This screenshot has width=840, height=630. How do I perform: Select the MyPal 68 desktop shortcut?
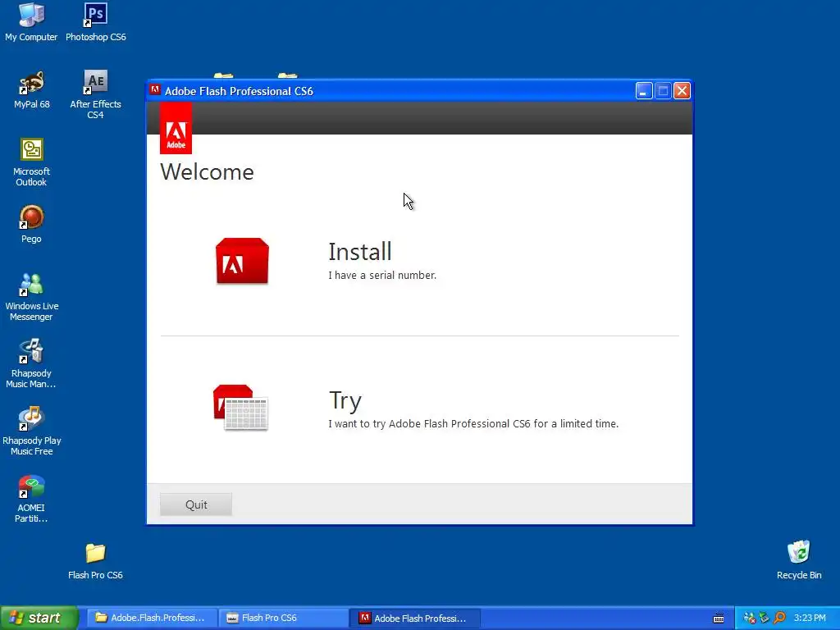click(31, 89)
